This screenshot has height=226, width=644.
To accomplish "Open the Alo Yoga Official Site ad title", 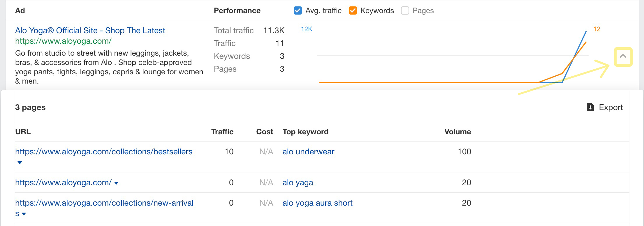I will click(90, 31).
